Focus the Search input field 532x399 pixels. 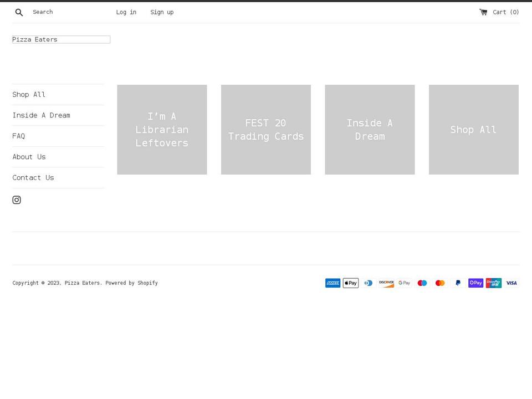pos(64,12)
